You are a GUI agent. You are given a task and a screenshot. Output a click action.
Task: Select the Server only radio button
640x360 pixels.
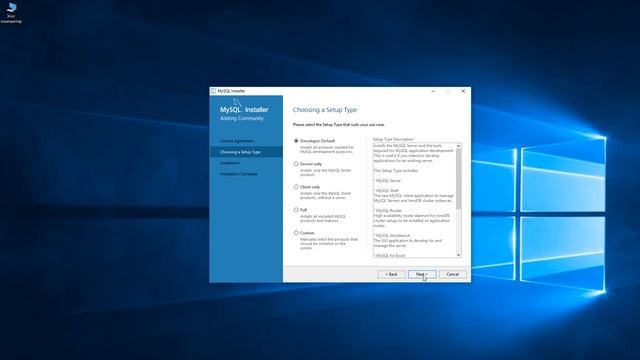296,164
